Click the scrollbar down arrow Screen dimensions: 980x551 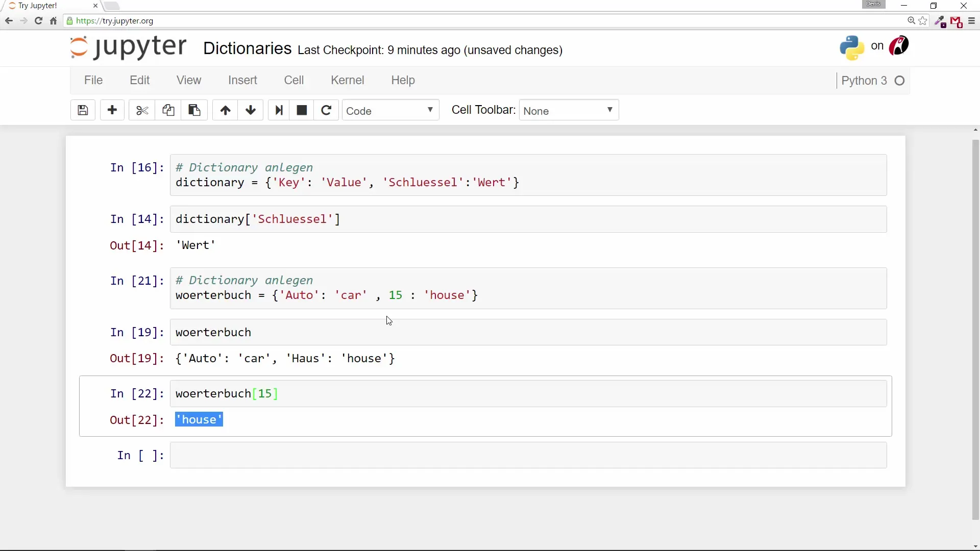pos(975,547)
